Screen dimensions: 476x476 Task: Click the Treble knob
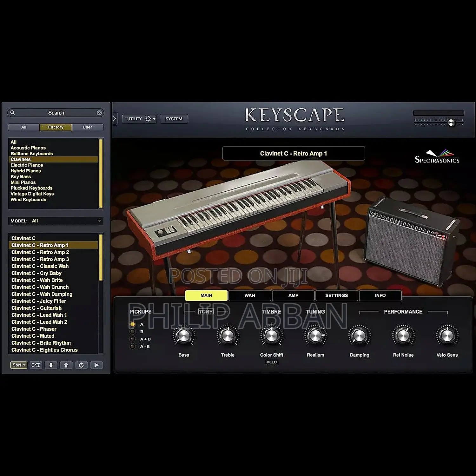[x=228, y=336]
